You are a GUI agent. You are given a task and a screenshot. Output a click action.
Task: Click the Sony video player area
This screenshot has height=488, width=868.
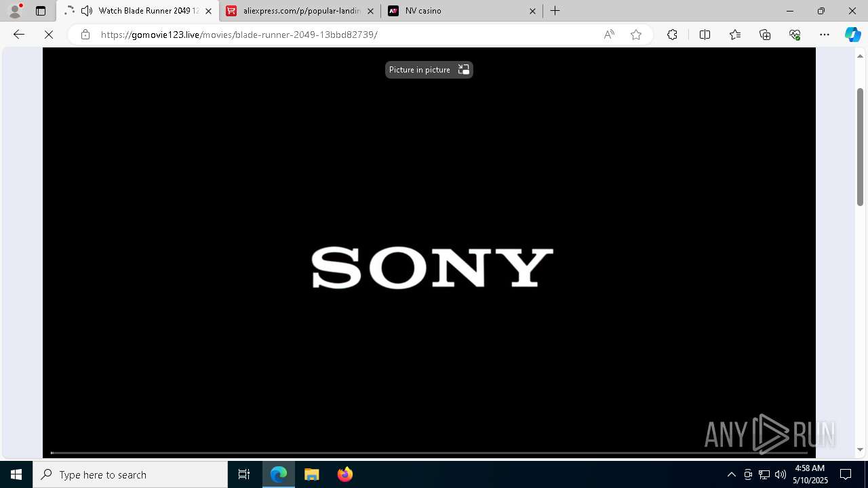click(x=429, y=252)
